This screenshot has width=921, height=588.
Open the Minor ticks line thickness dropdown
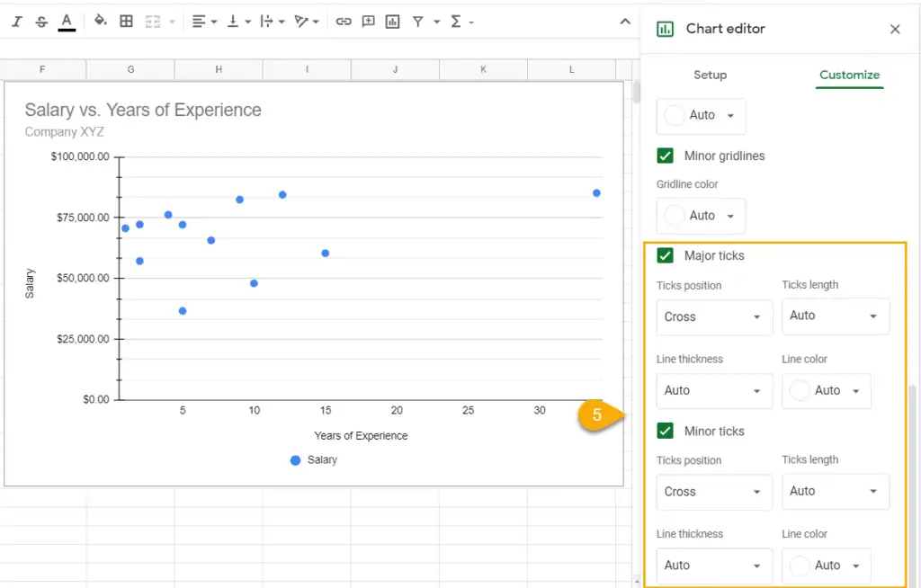click(x=714, y=566)
